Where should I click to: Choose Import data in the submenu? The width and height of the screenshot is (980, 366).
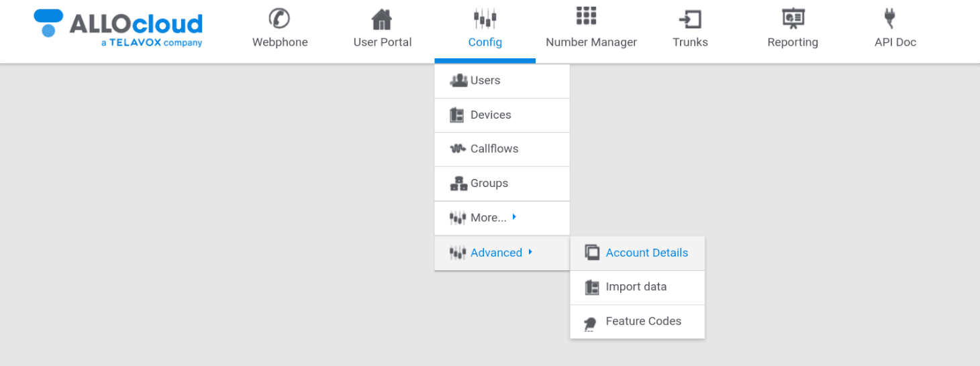click(x=638, y=287)
